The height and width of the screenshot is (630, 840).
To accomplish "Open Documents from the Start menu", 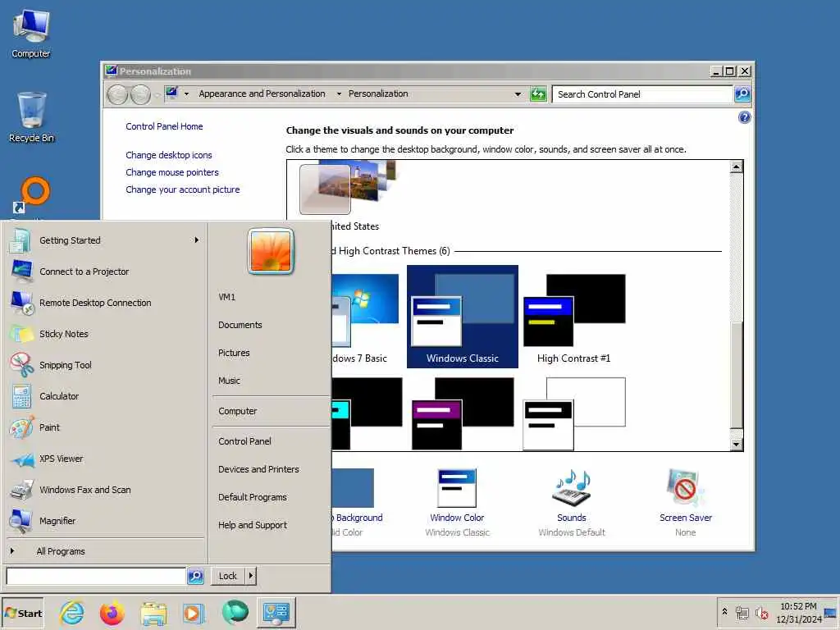I will [x=240, y=325].
